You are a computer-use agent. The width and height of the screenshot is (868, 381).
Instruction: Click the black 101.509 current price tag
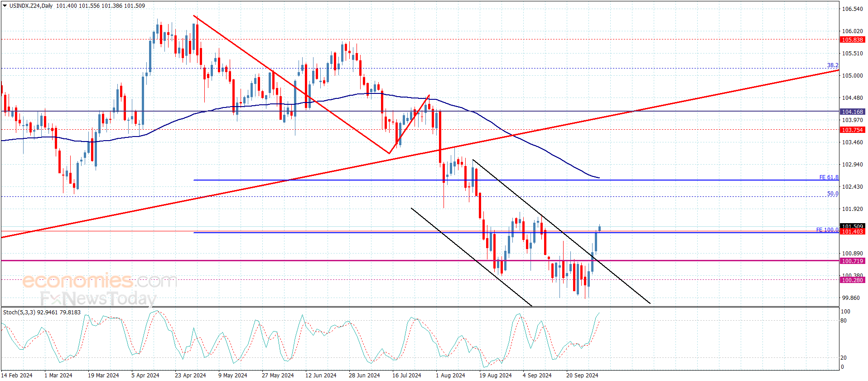pos(852,226)
